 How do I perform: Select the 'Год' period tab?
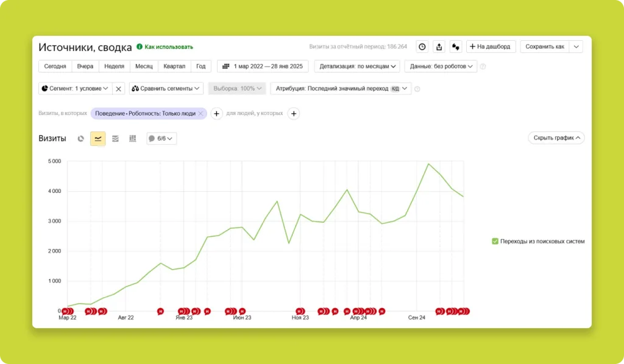[201, 66]
